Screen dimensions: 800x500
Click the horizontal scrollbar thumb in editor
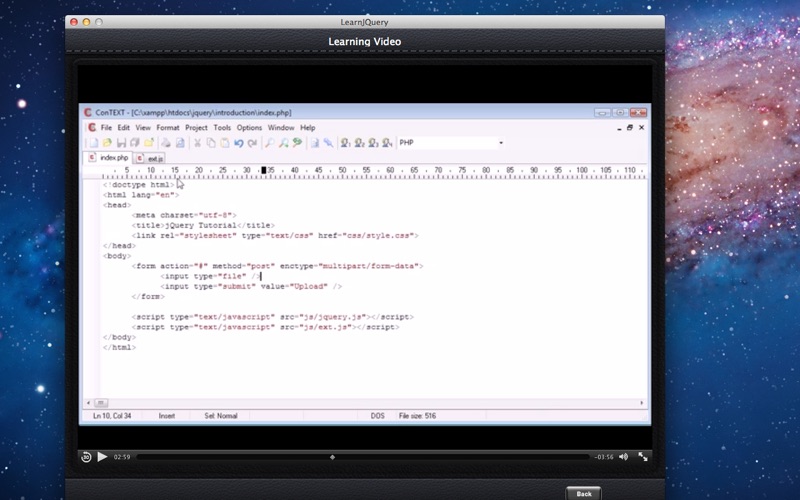pos(101,403)
